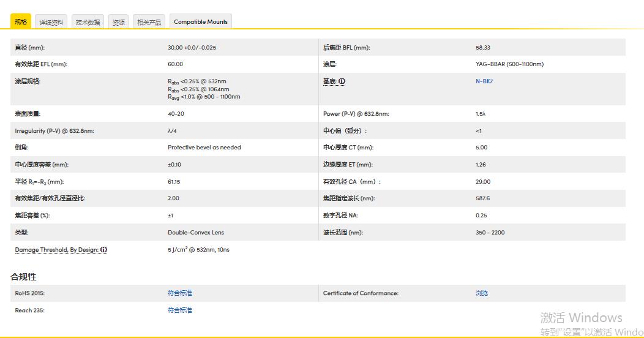Select design wavelength value 587.6

click(x=483, y=198)
